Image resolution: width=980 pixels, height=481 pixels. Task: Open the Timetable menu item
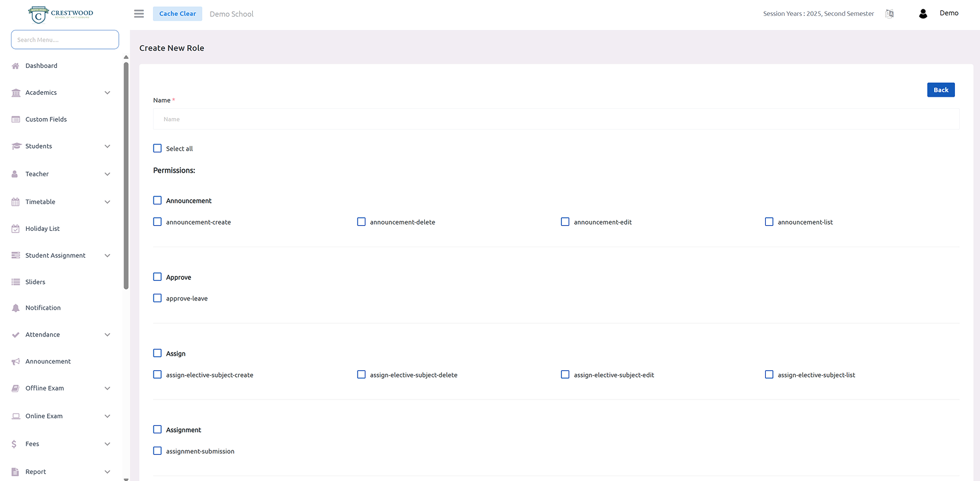click(40, 202)
